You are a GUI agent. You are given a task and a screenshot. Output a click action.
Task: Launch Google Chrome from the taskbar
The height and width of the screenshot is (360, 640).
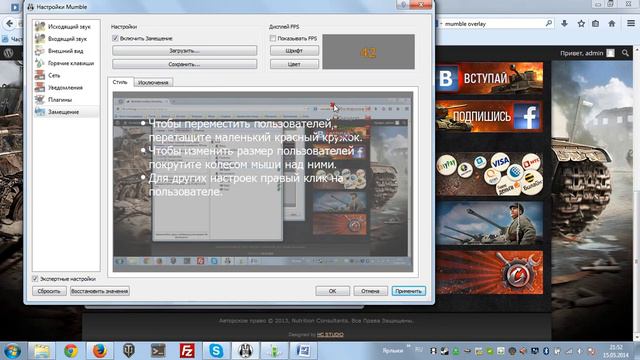[71, 351]
